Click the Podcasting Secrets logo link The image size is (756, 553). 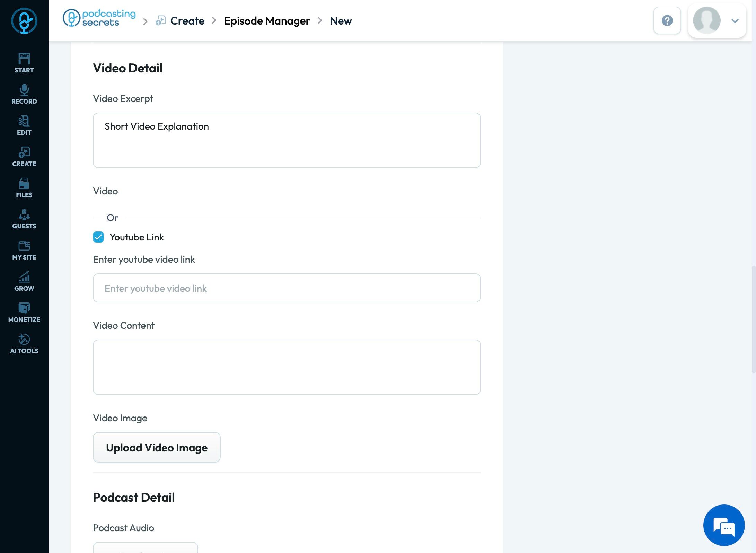pyautogui.click(x=99, y=18)
